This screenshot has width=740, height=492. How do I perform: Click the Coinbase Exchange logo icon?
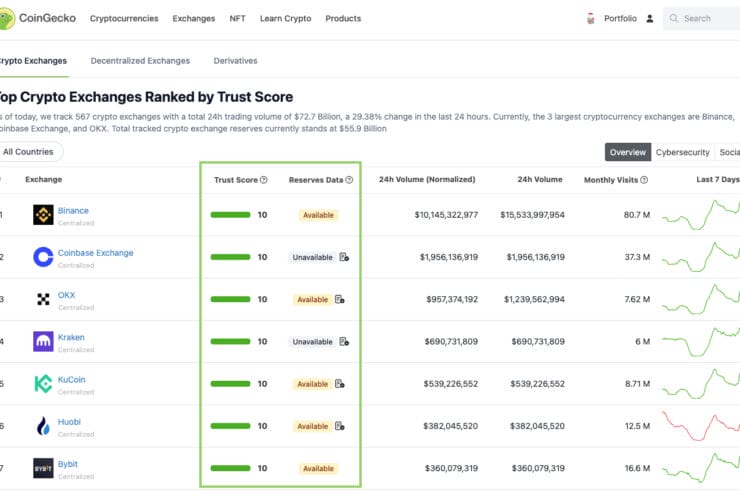coord(43,257)
